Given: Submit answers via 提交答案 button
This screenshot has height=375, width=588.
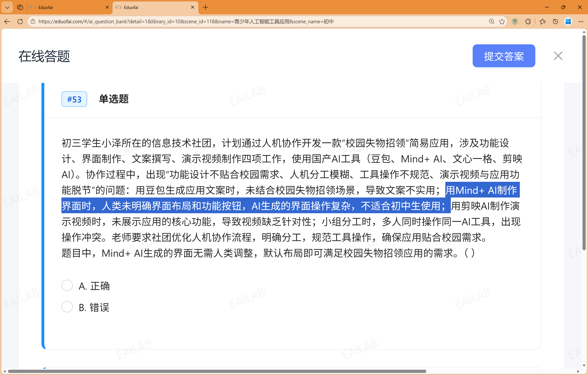Looking at the screenshot, I should (x=504, y=56).
